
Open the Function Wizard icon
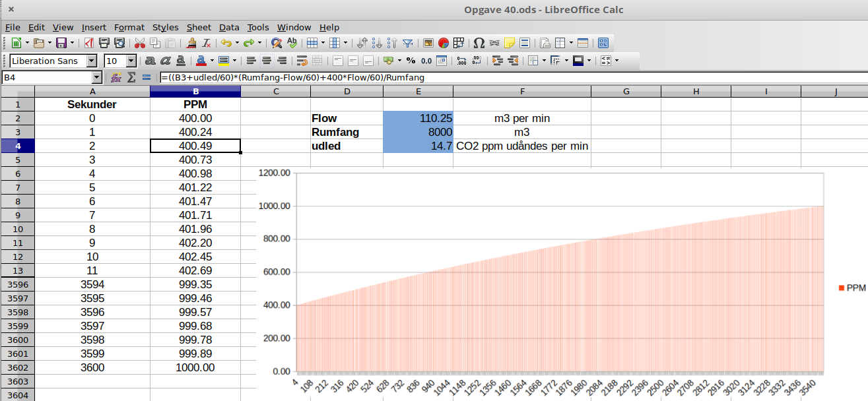(x=116, y=77)
